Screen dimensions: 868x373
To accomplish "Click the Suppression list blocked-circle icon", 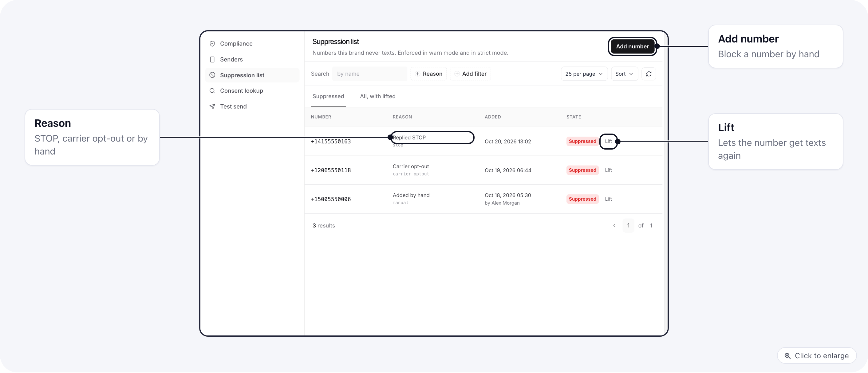I will [x=212, y=75].
